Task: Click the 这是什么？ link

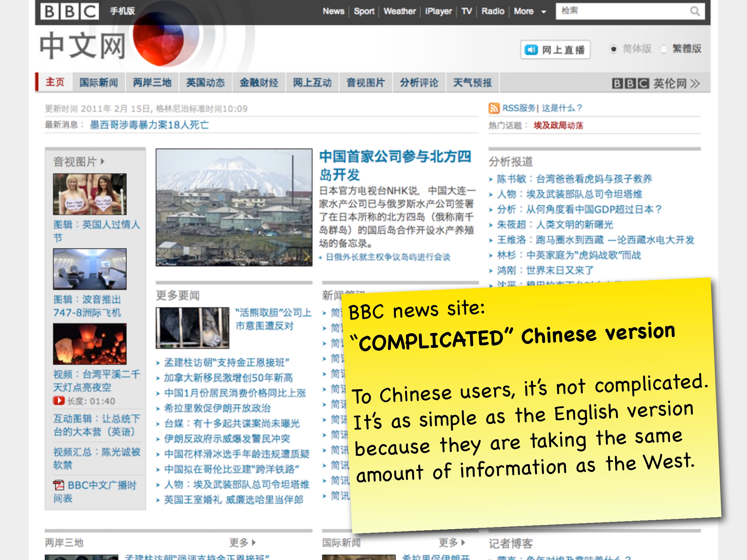Action: click(562, 108)
